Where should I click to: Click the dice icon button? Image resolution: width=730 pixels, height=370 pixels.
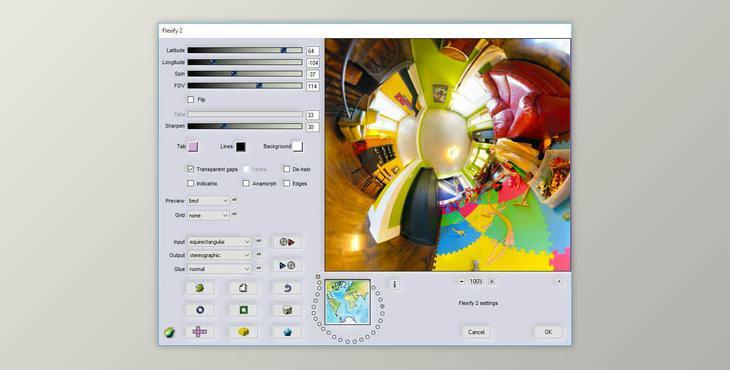(287, 310)
